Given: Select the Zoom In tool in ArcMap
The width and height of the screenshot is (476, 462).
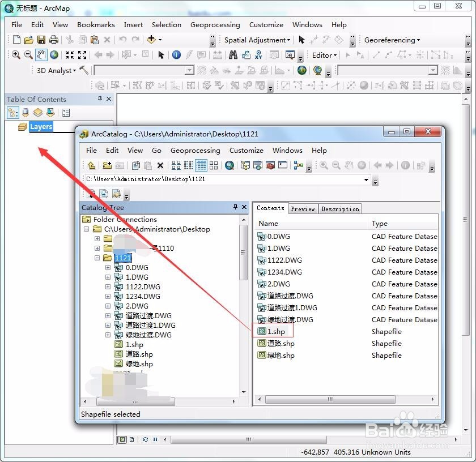Looking at the screenshot, I should (x=16, y=55).
